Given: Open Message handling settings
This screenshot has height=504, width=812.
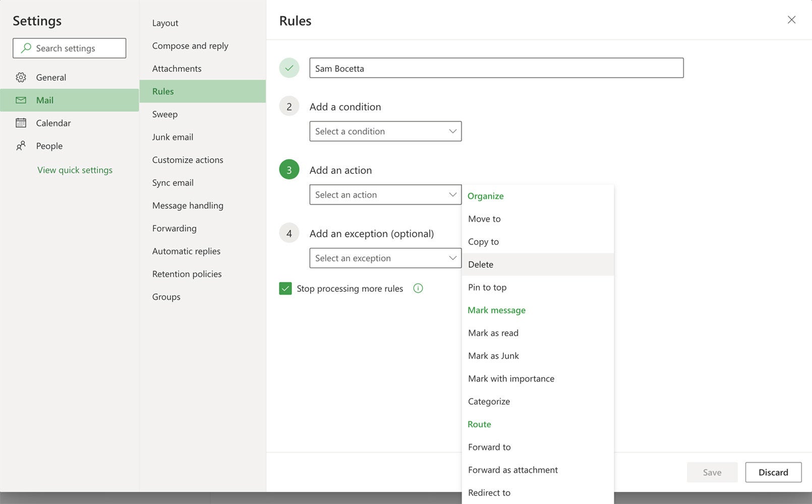Looking at the screenshot, I should (202, 206).
